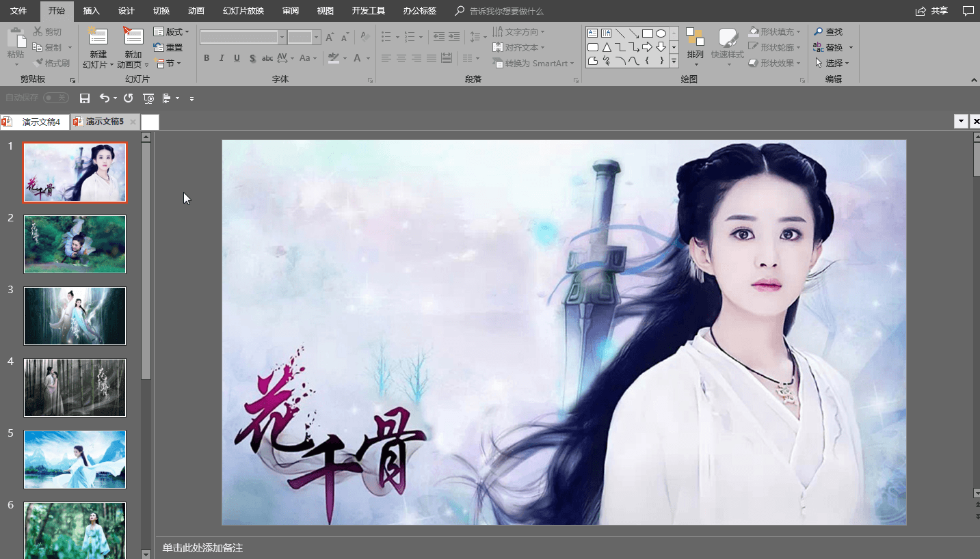Click the Format Painter (格式刷) button
This screenshot has height=559, width=980.
tap(51, 64)
